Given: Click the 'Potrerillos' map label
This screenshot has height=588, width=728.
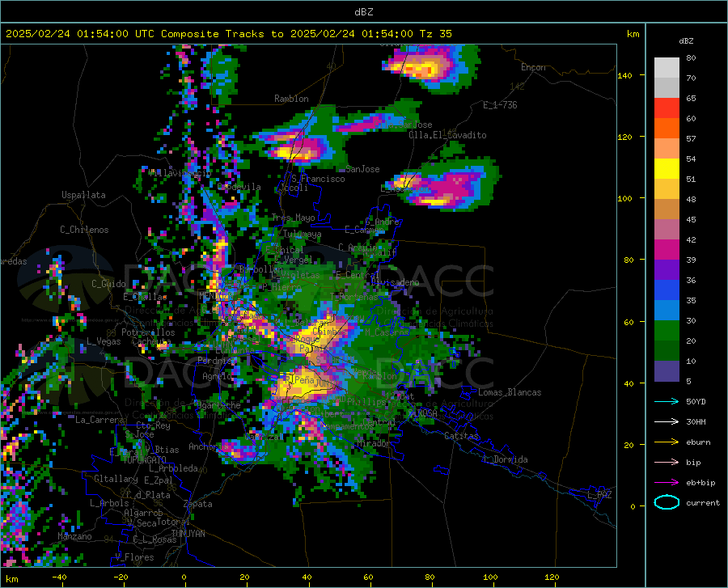Looking at the screenshot, I should tap(148, 332).
